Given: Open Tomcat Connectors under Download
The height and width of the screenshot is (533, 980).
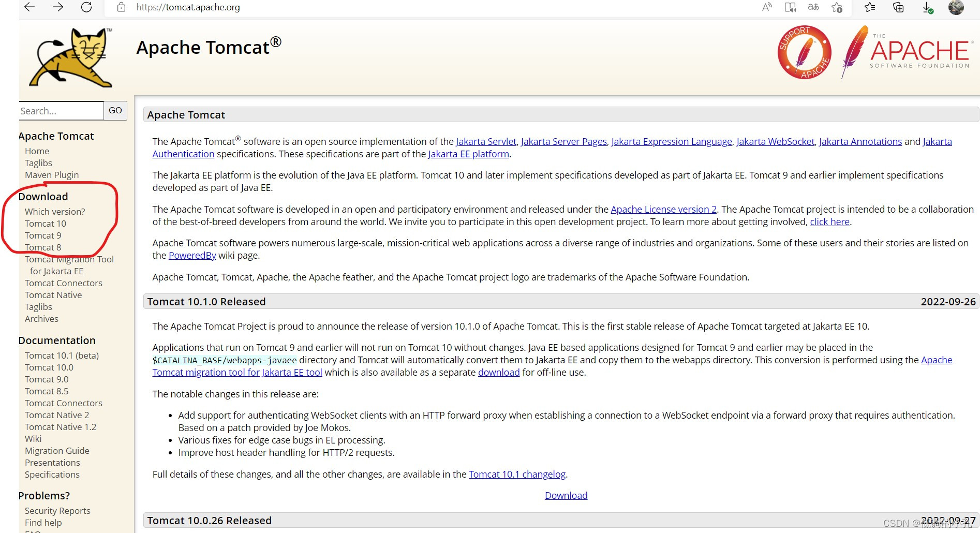Looking at the screenshot, I should (64, 283).
